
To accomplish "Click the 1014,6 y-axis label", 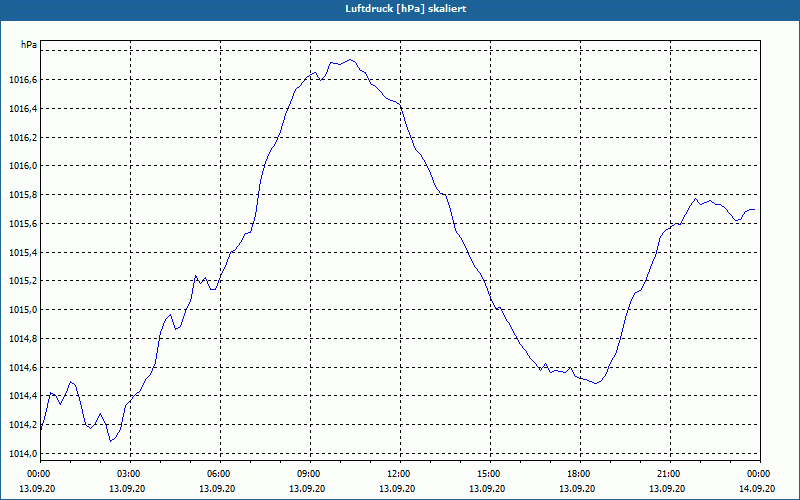I will [x=22, y=367].
